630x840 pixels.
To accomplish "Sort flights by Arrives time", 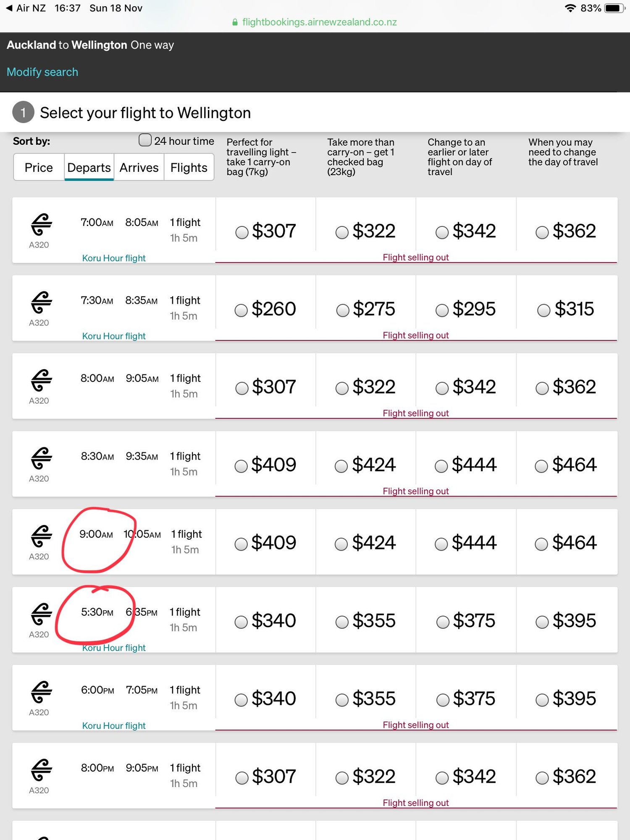I will pyautogui.click(x=139, y=168).
